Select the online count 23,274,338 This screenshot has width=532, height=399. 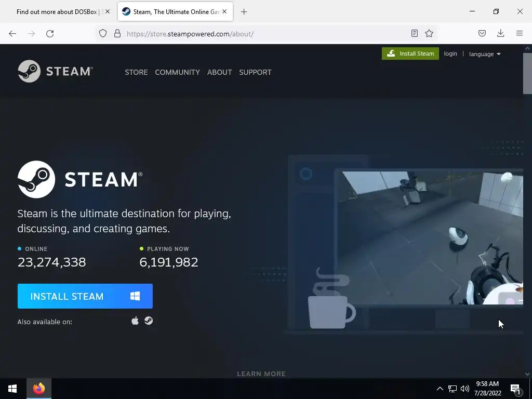[x=51, y=262]
